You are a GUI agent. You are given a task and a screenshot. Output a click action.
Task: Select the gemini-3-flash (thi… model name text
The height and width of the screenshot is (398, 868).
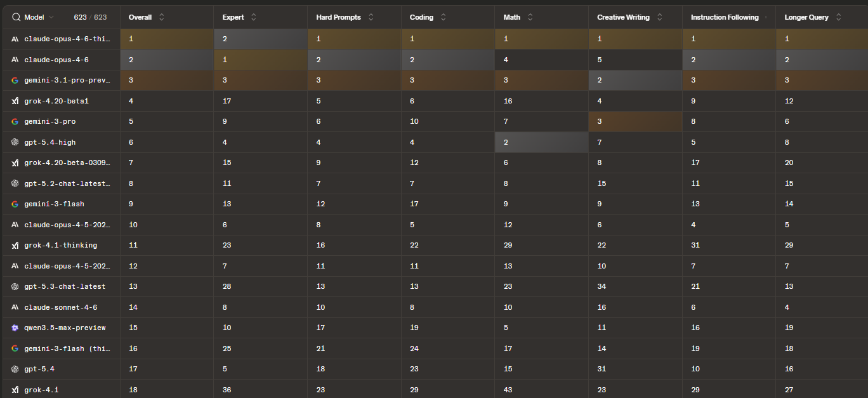coord(67,348)
